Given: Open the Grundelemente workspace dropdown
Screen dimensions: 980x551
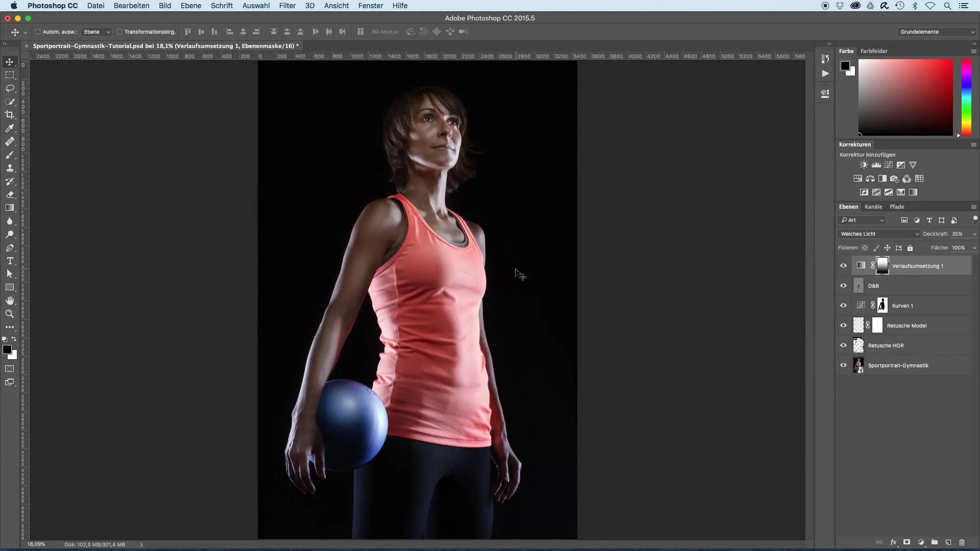Looking at the screenshot, I should click(x=937, y=32).
